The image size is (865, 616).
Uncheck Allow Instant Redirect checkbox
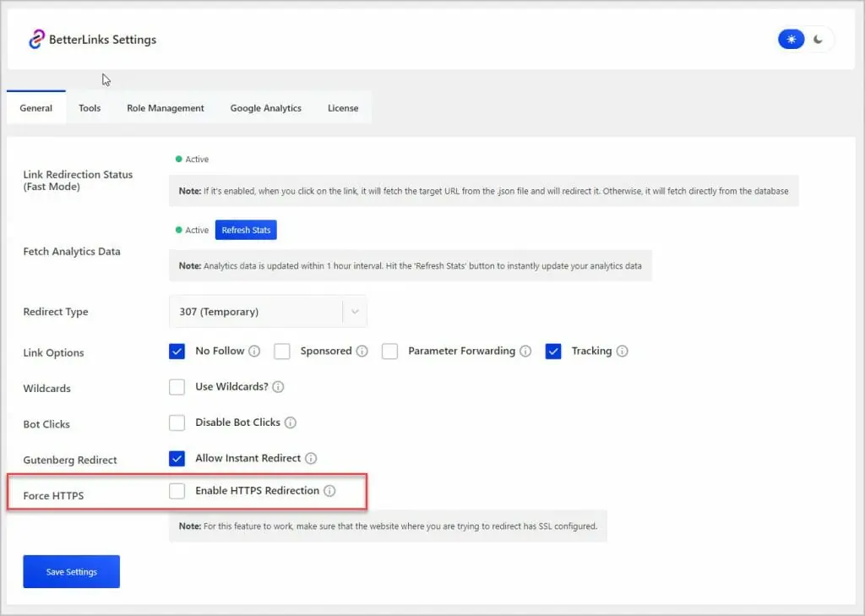[x=177, y=458]
